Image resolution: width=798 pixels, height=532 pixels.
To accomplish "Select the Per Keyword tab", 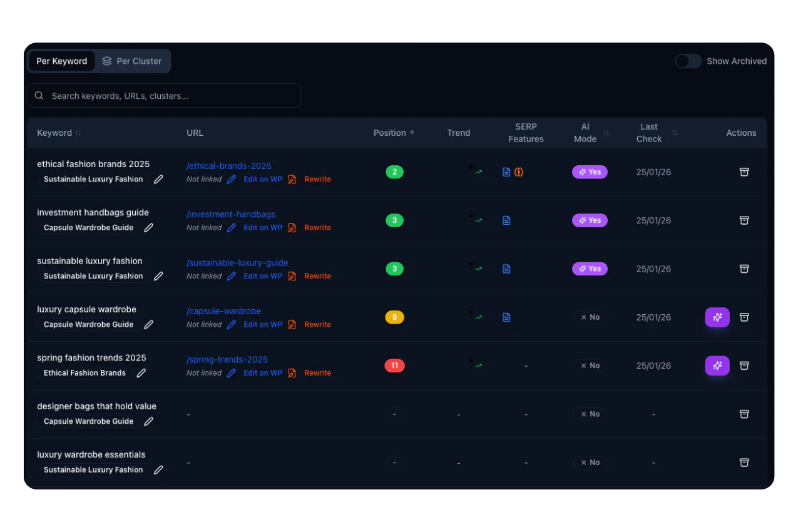I will pyautogui.click(x=61, y=61).
